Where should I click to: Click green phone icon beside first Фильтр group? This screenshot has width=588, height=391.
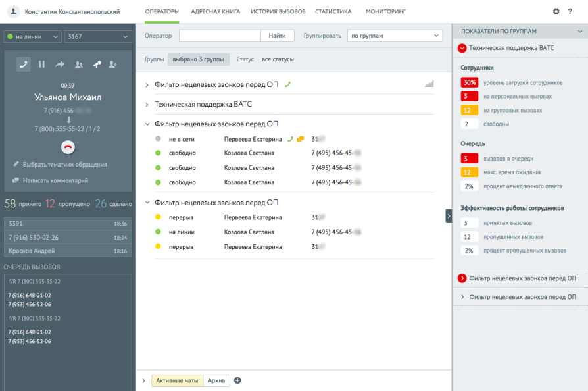coord(287,84)
